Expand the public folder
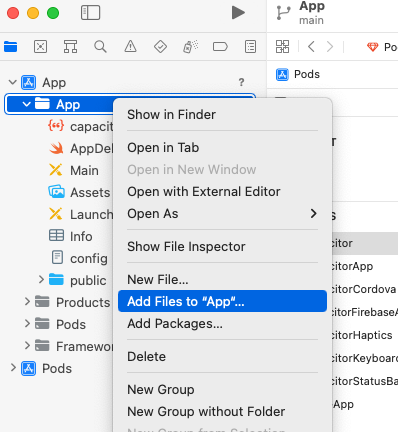Viewport: 398px width, 432px height. (x=41, y=280)
